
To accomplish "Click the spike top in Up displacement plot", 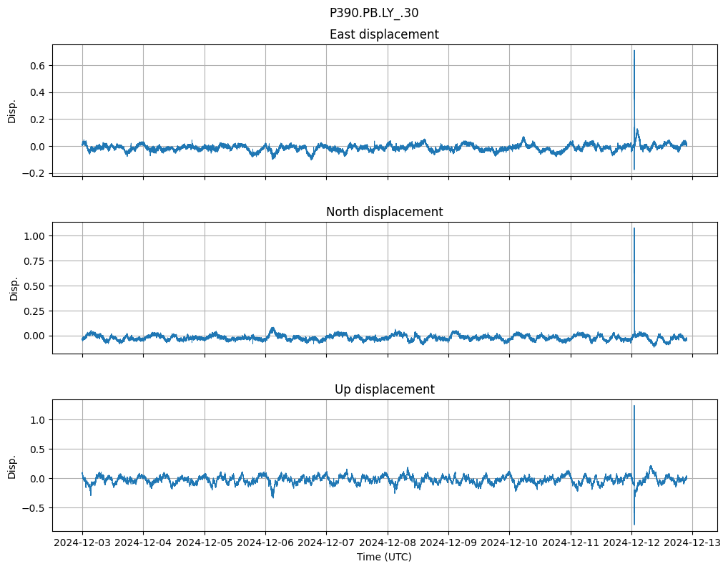I will click(634, 407).
